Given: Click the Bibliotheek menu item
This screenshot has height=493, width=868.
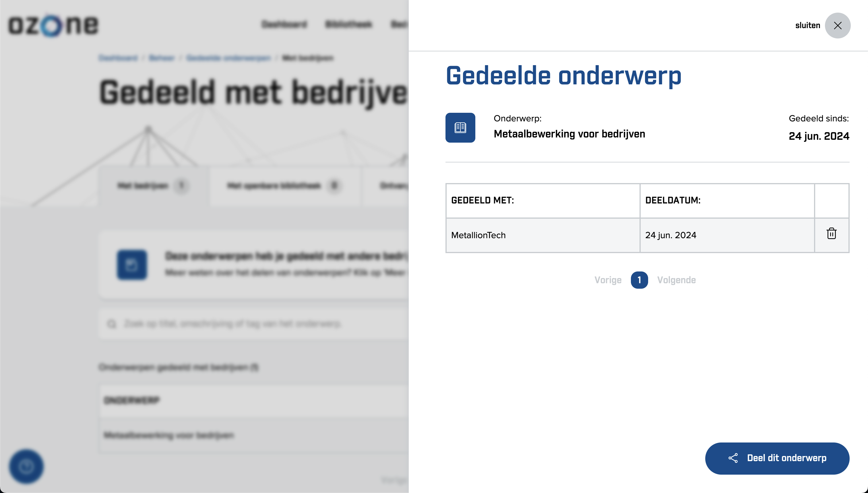Looking at the screenshot, I should pos(349,24).
